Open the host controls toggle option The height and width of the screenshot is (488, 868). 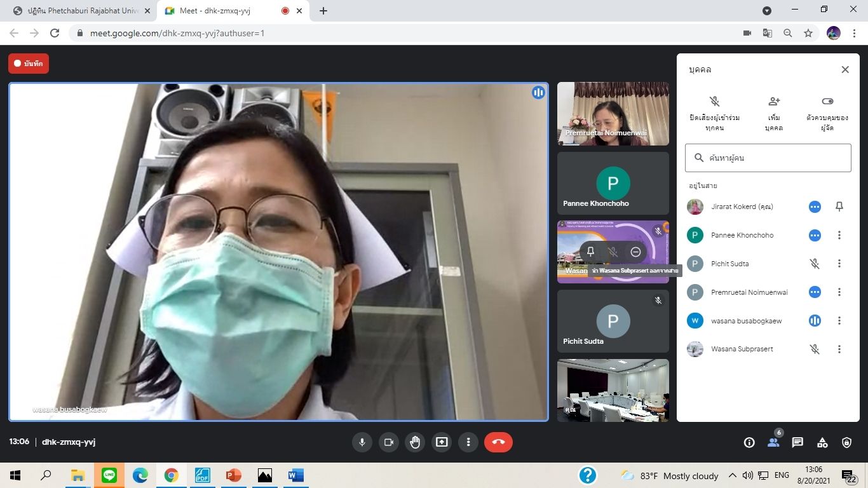pos(827,112)
